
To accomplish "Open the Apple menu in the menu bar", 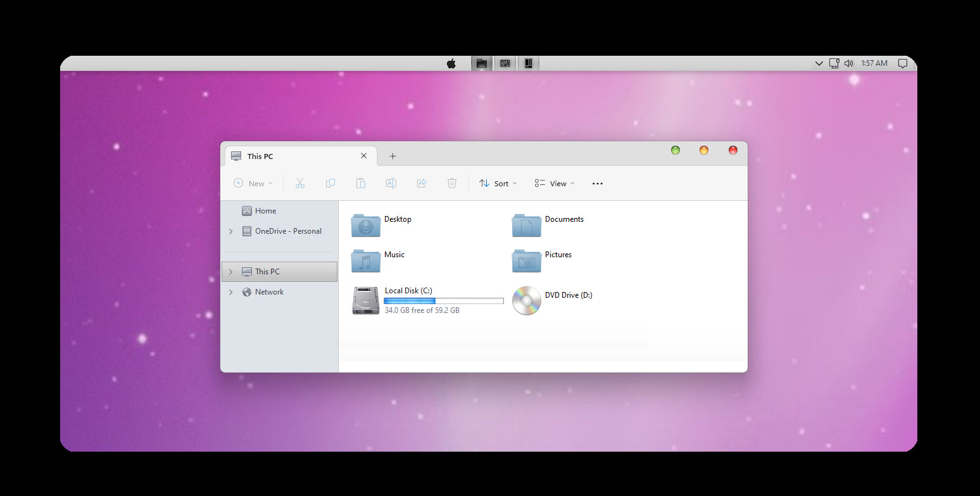I will [x=450, y=63].
